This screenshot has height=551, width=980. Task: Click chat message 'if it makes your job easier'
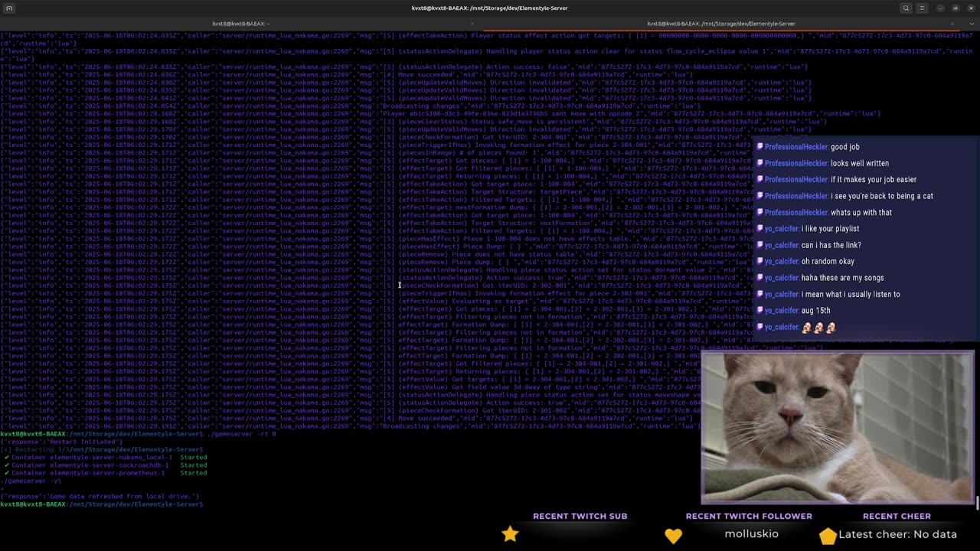coord(874,180)
